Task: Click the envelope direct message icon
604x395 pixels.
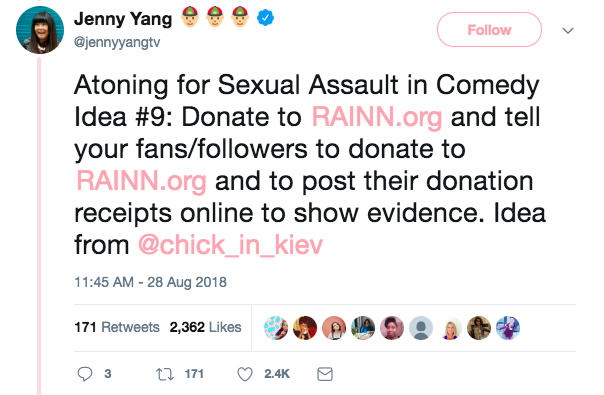Action: pyautogui.click(x=325, y=374)
